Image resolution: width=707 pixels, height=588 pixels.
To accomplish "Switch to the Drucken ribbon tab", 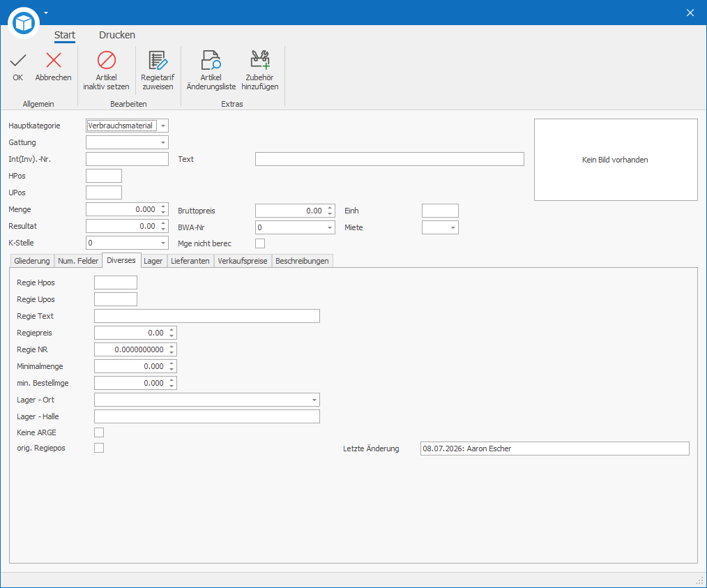I will pos(116,35).
